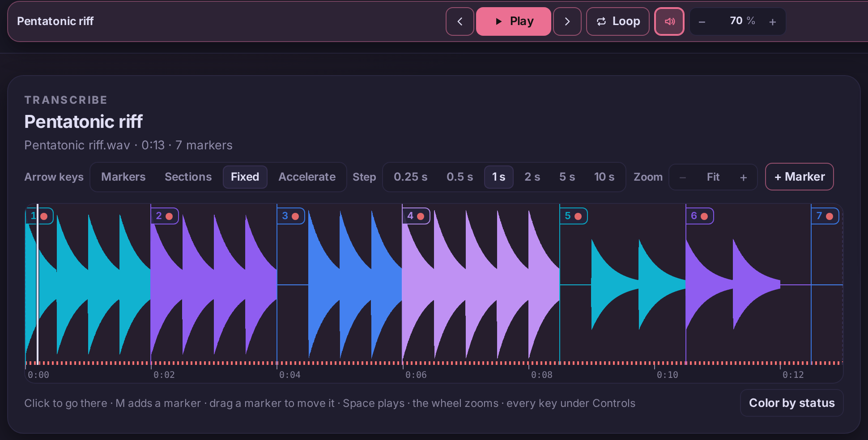
Task: Jump to the next marker with the right chevron
Action: (x=567, y=21)
